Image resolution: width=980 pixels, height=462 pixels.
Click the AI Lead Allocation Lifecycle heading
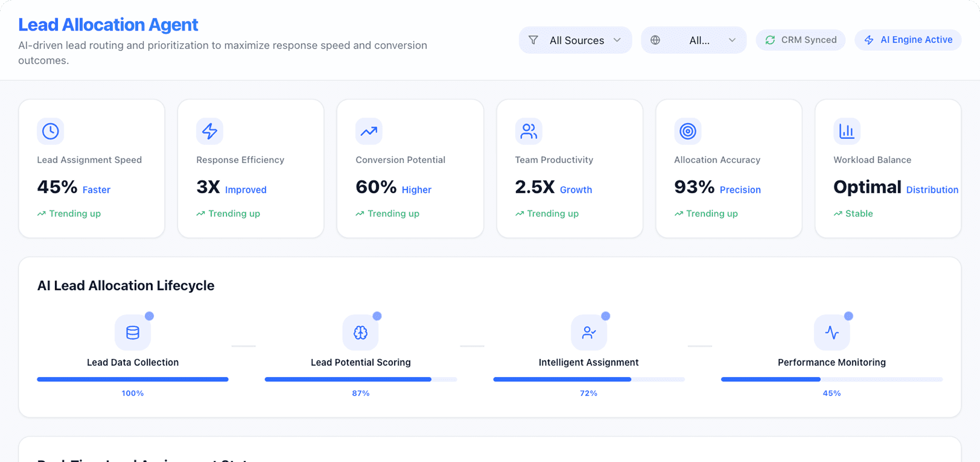click(125, 286)
